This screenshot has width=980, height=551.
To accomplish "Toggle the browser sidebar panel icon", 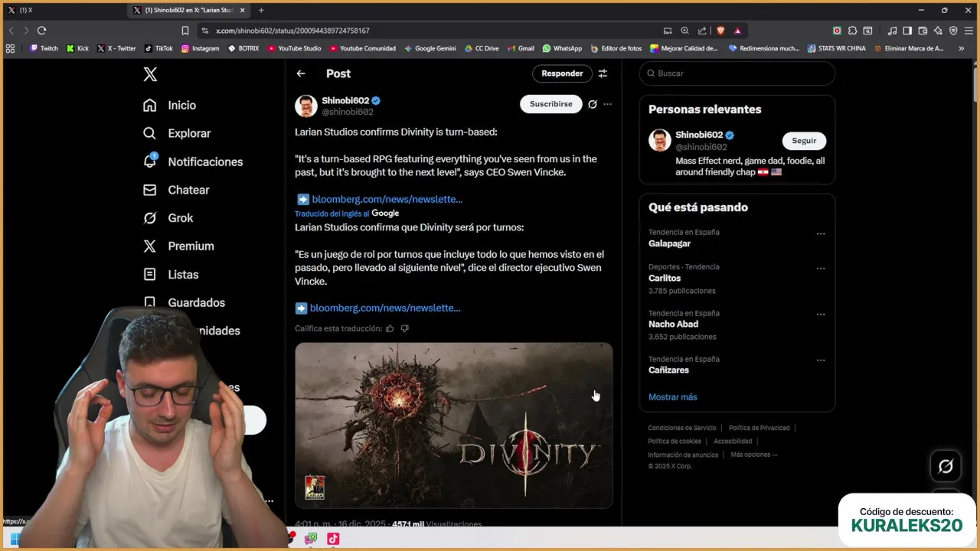I will click(x=907, y=31).
